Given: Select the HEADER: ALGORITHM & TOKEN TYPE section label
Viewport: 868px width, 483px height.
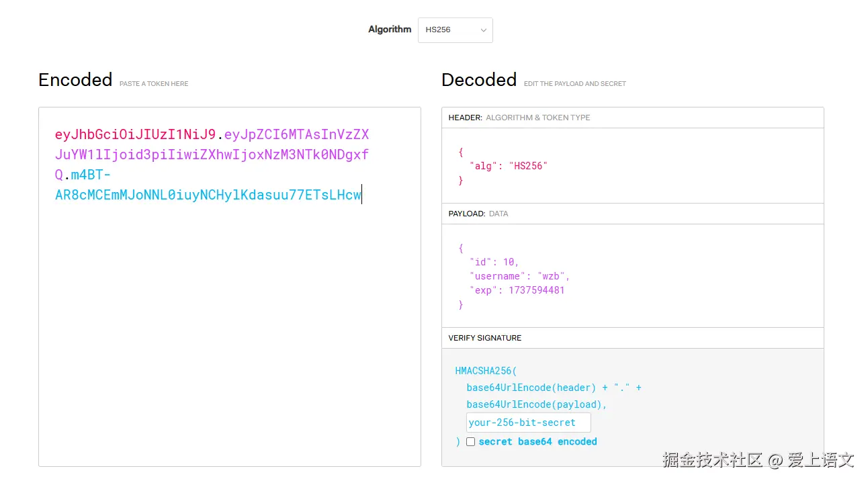Looking at the screenshot, I should (519, 118).
